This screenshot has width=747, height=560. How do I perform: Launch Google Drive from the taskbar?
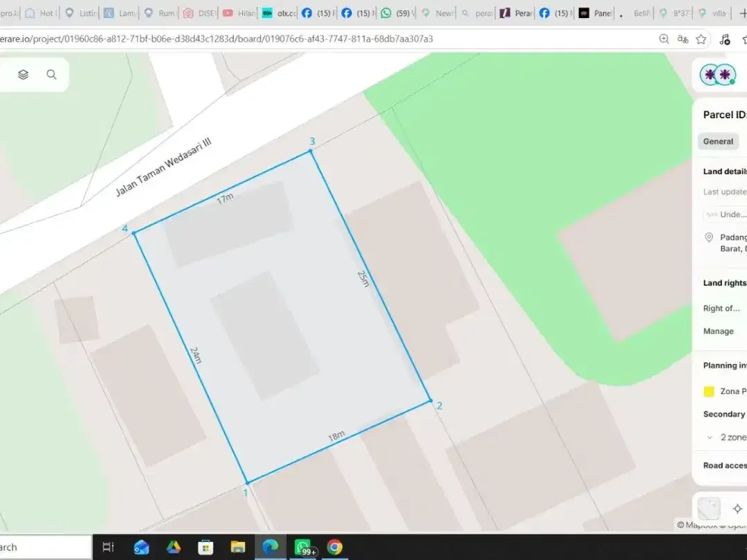[174, 547]
